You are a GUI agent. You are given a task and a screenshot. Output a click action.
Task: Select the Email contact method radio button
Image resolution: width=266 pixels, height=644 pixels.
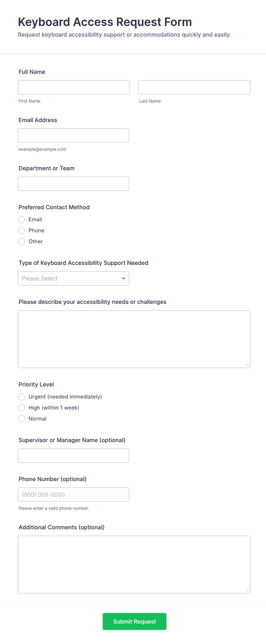point(21,220)
